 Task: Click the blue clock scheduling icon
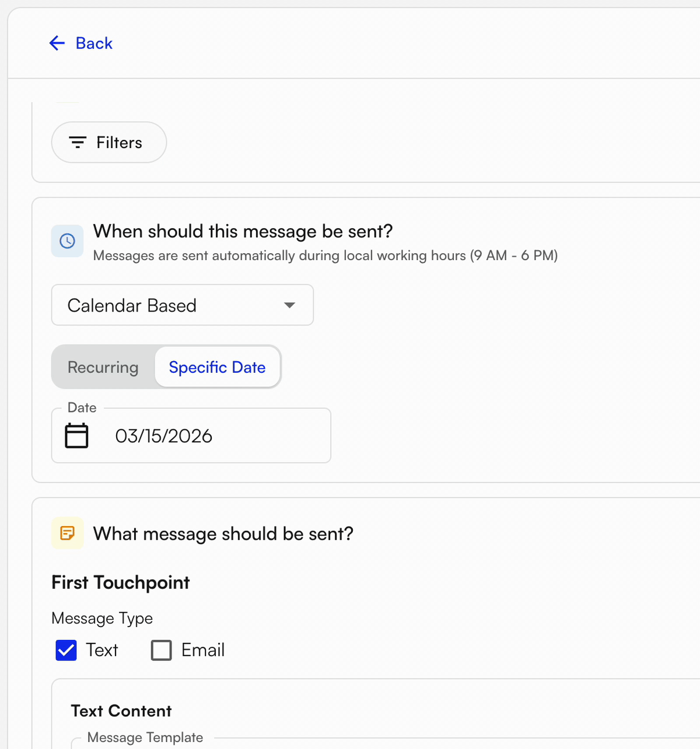point(67,241)
